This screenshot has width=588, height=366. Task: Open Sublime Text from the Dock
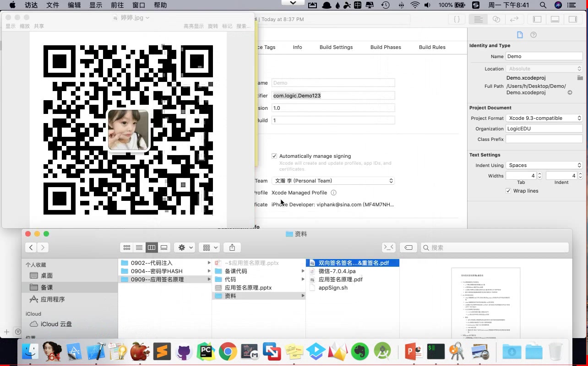tap(162, 352)
